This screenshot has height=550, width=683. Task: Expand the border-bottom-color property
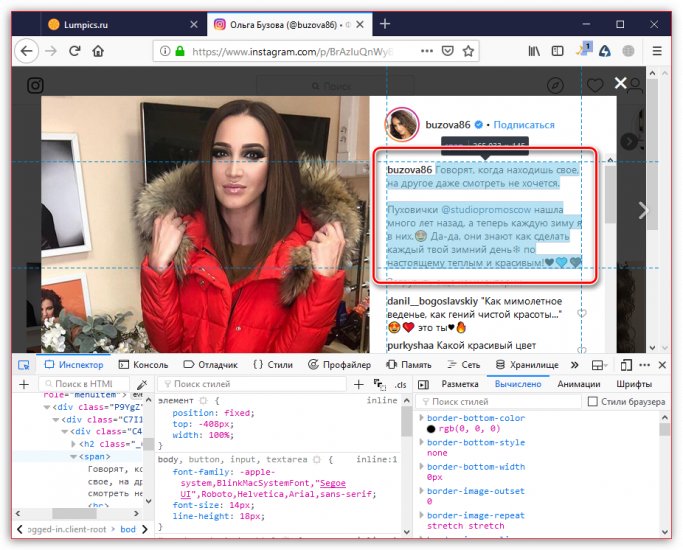(422, 418)
